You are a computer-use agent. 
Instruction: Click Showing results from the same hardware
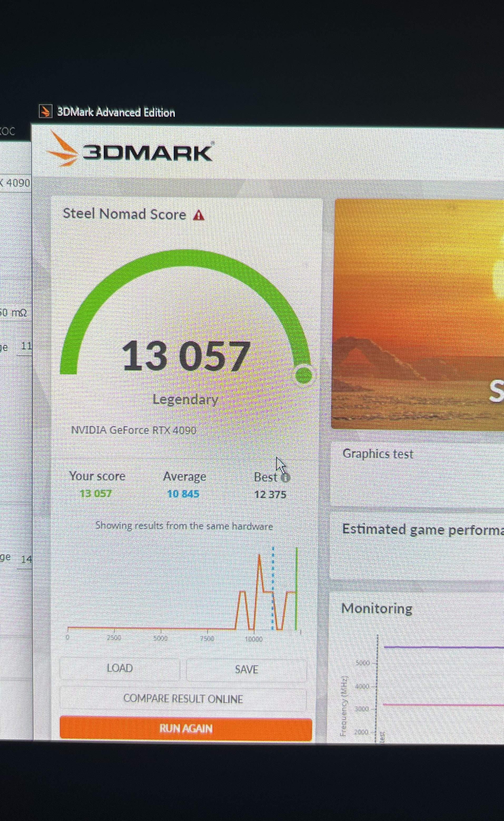point(184,526)
